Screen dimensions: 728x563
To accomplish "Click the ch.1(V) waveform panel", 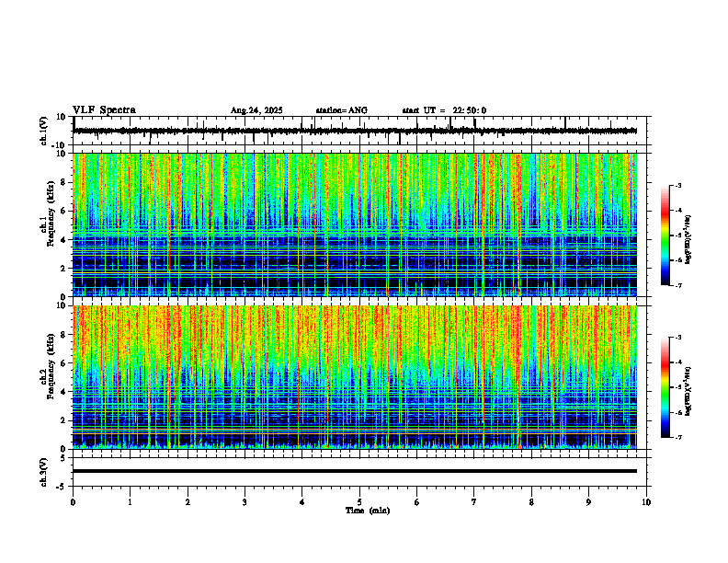I will (361, 131).
